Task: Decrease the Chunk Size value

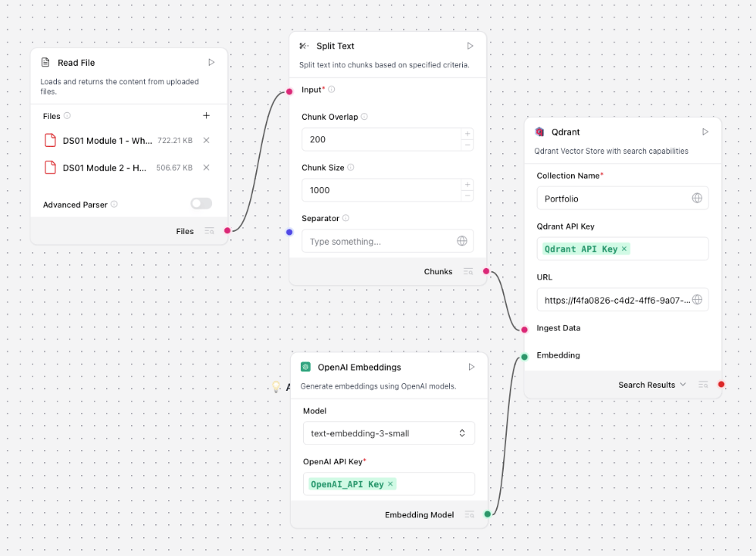Action: (467, 195)
